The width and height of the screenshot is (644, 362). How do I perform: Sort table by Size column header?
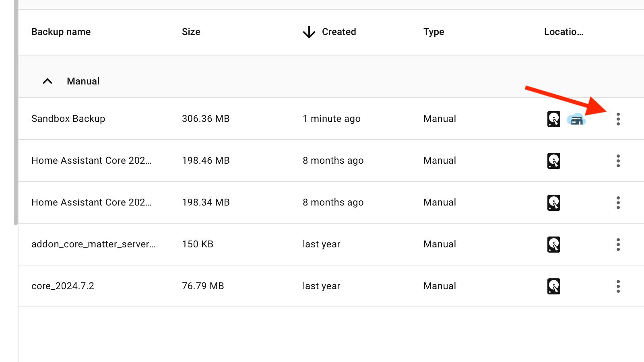point(191,32)
